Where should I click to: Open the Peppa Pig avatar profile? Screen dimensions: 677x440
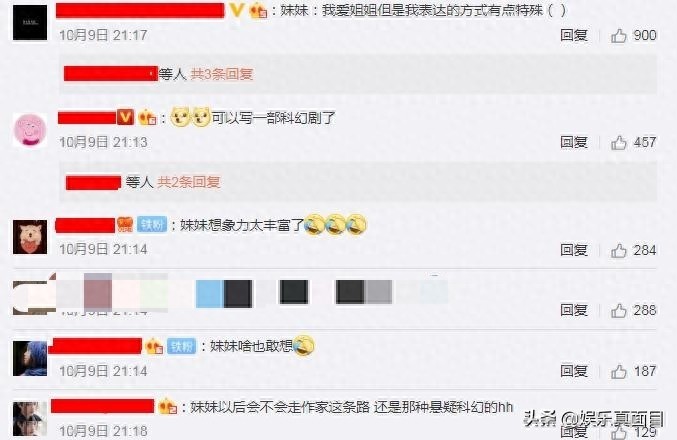click(30, 130)
